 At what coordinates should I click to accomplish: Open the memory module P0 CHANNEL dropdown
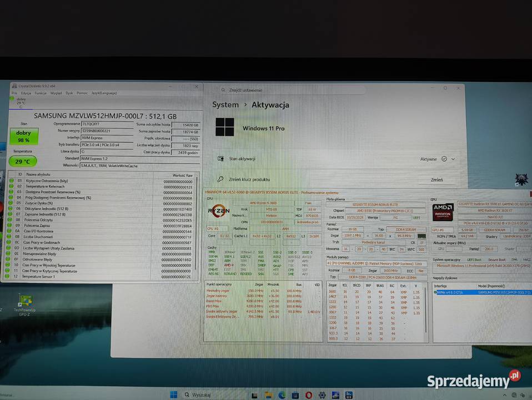377,263
